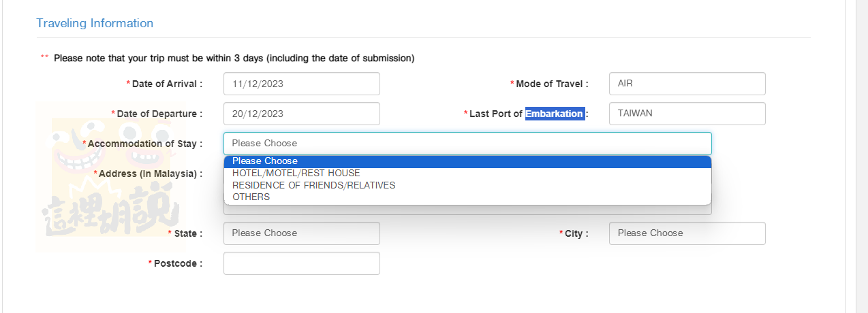
Task: Open the State dropdown
Action: click(301, 233)
